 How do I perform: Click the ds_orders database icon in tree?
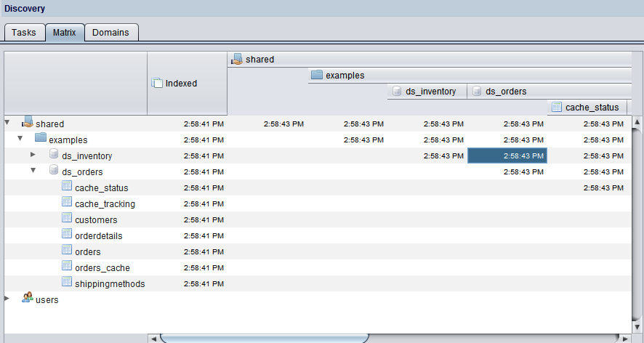coord(53,170)
